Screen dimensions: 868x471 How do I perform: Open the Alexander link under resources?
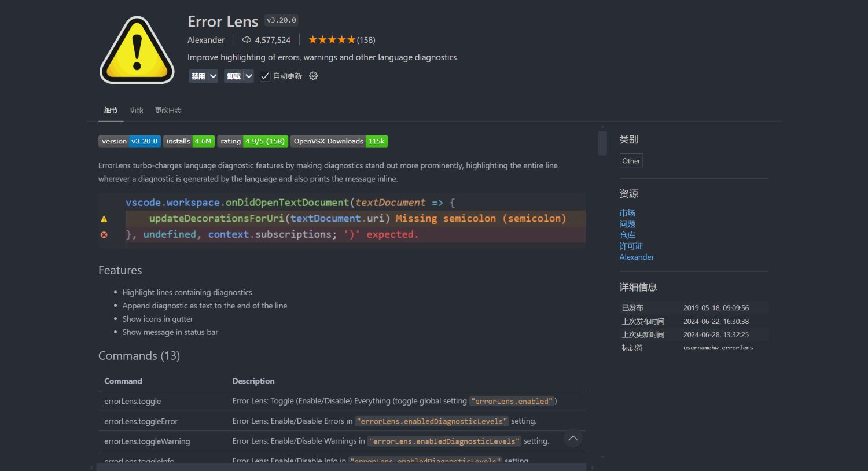pos(637,257)
